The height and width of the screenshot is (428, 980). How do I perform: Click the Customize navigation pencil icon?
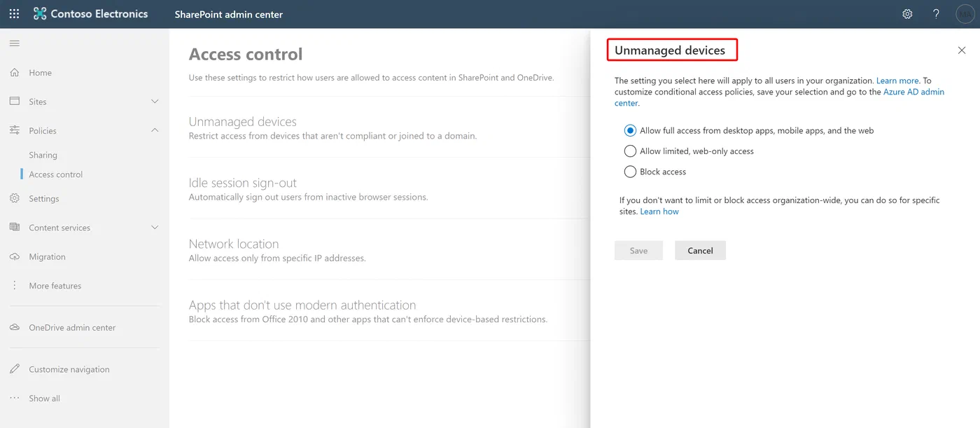[x=15, y=369]
